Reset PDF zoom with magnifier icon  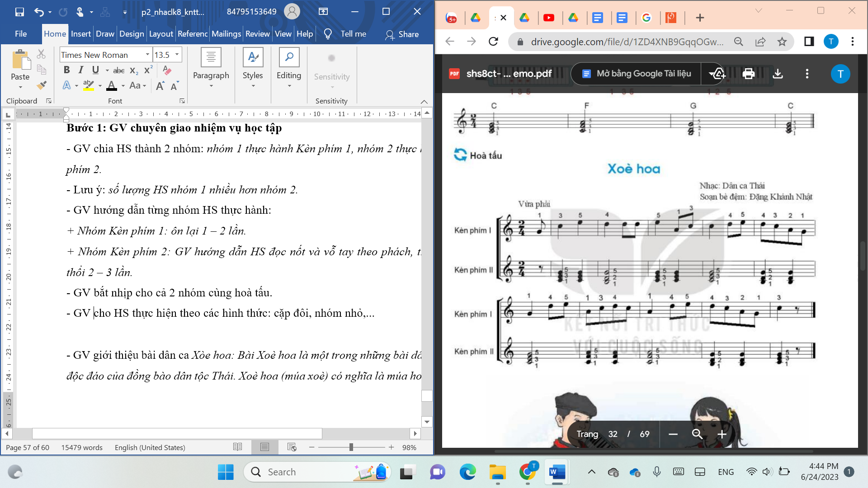pyautogui.click(x=697, y=434)
